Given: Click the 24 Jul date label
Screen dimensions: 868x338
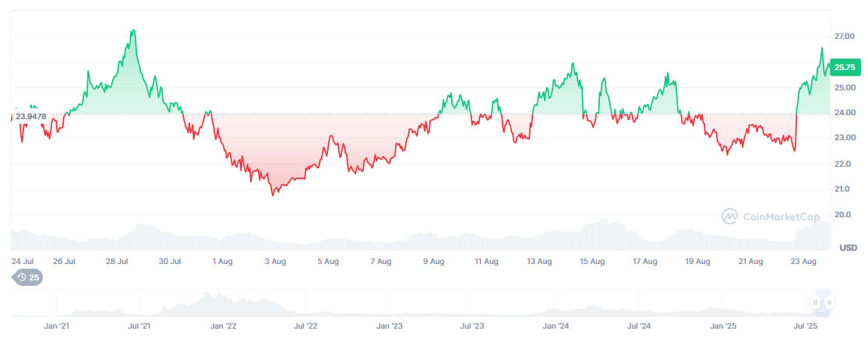Looking at the screenshot, I should point(22,262).
